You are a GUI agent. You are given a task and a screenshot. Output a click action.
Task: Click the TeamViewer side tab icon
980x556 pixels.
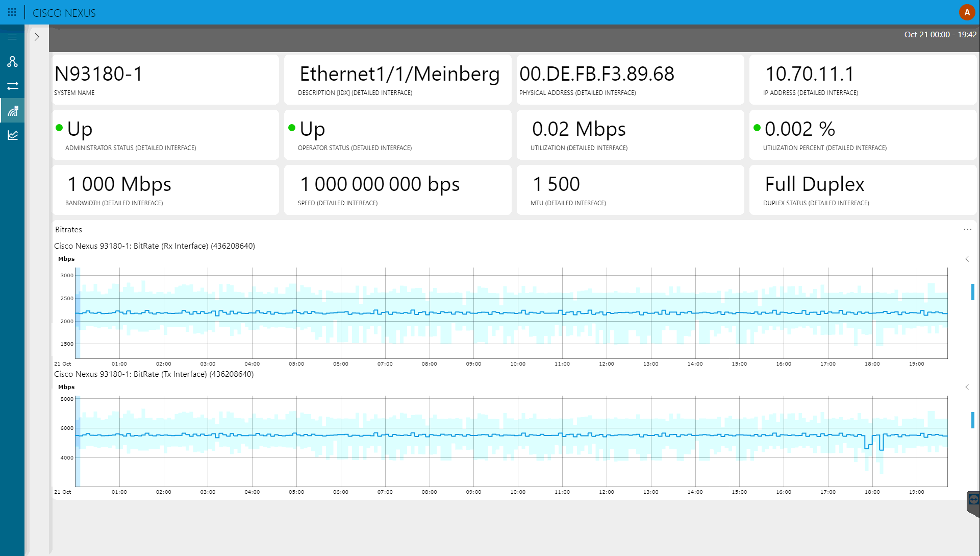point(973,499)
